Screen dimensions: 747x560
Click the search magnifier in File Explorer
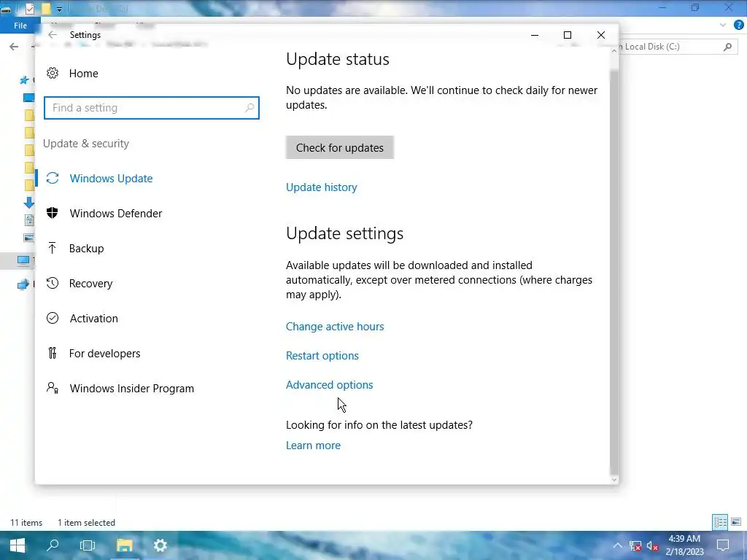[727, 47]
